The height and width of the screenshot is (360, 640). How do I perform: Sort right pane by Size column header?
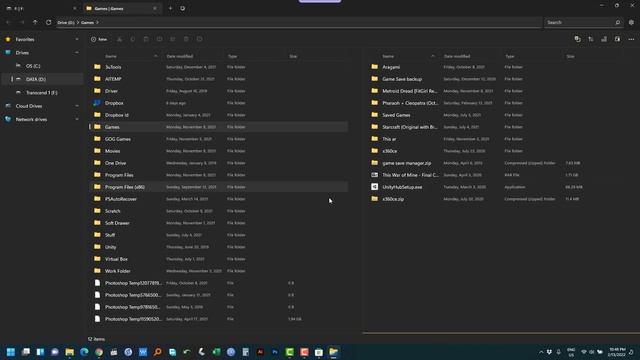click(x=570, y=56)
